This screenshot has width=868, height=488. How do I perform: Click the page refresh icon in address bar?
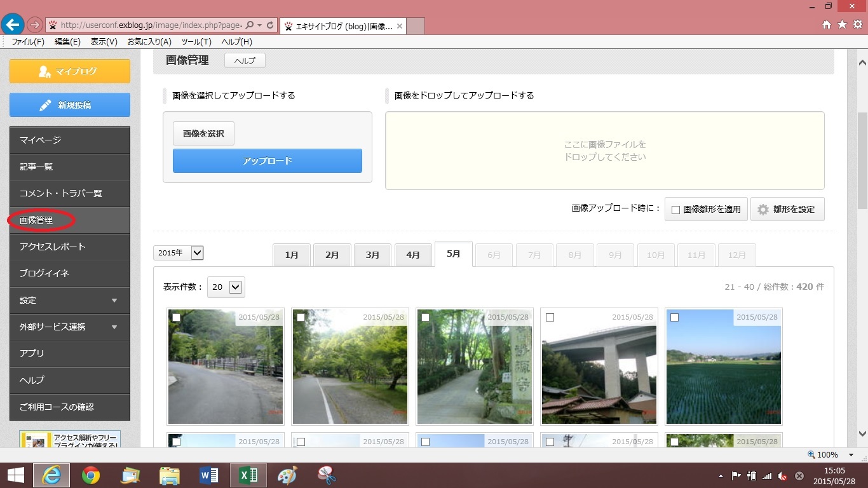(x=270, y=25)
